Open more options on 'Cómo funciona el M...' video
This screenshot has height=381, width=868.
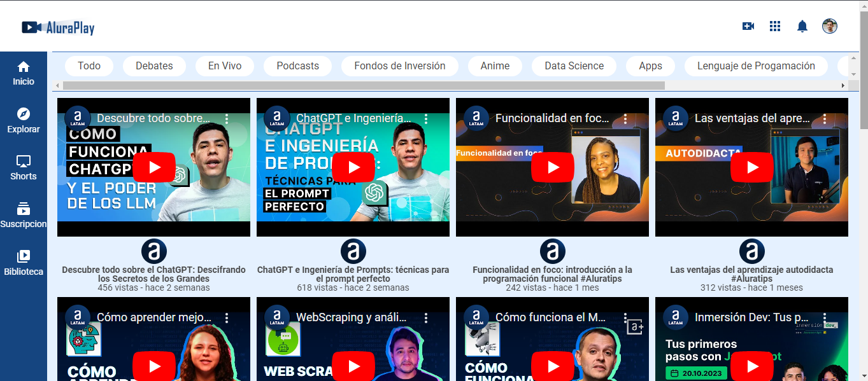625,318
